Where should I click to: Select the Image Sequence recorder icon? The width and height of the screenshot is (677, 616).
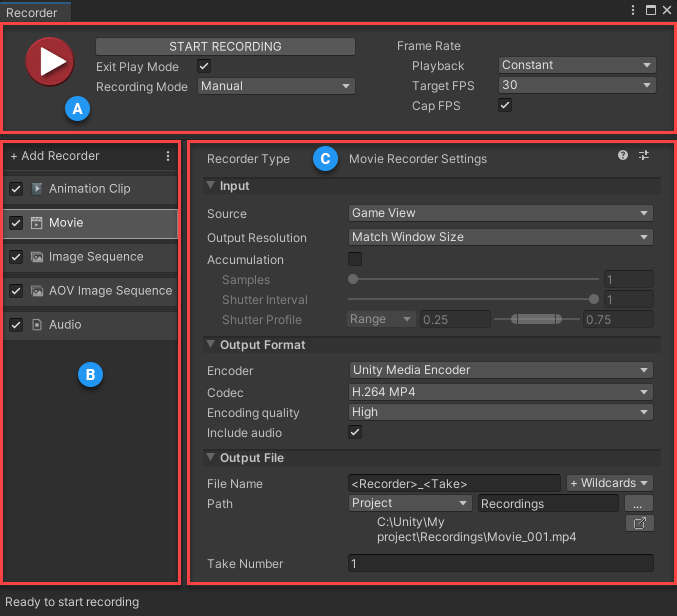pyautogui.click(x=37, y=257)
